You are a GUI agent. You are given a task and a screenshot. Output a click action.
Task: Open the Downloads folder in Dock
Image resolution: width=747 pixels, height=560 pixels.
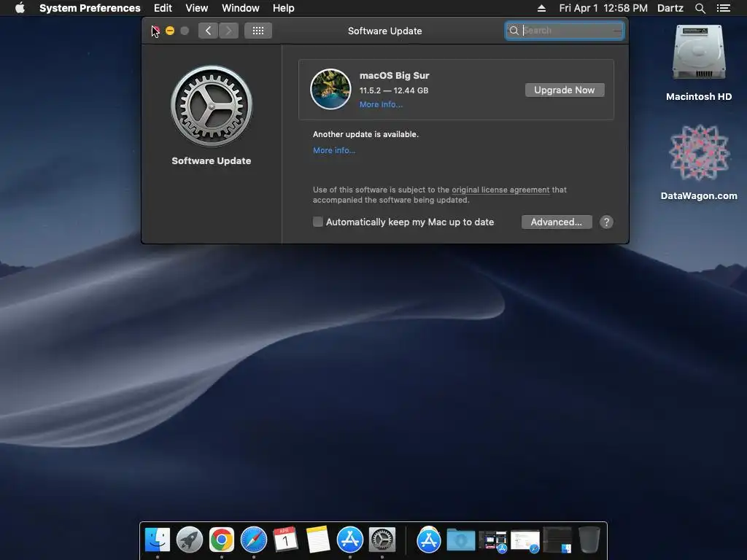[461, 540]
